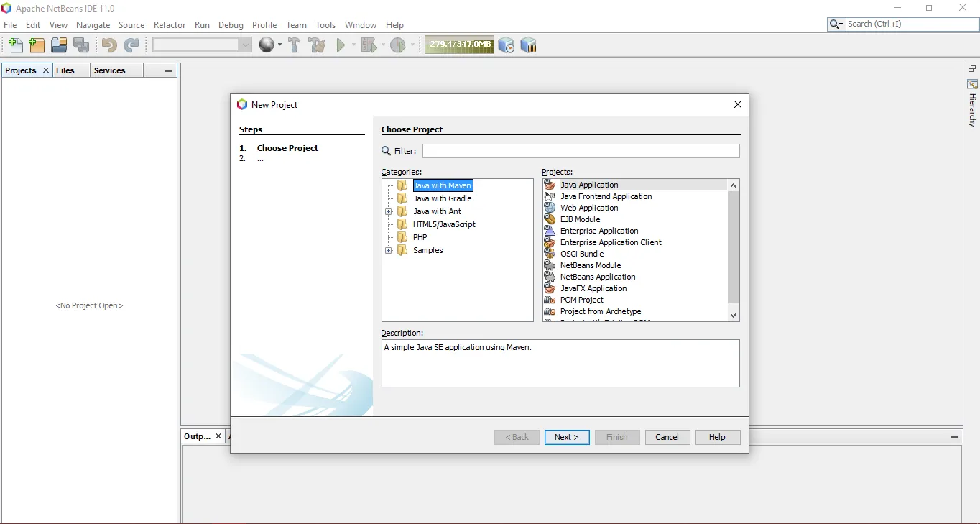Image resolution: width=980 pixels, height=524 pixels.
Task: Click the Profile Project toolbar icon
Action: [398, 45]
